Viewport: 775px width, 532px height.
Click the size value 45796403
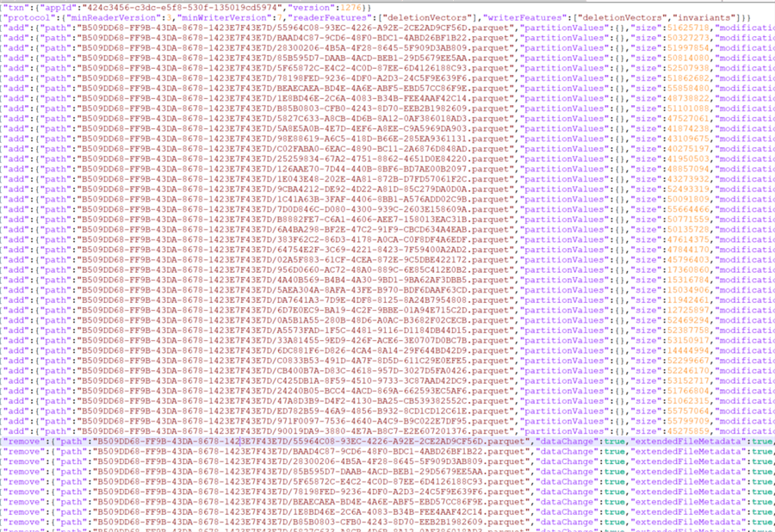(689, 260)
